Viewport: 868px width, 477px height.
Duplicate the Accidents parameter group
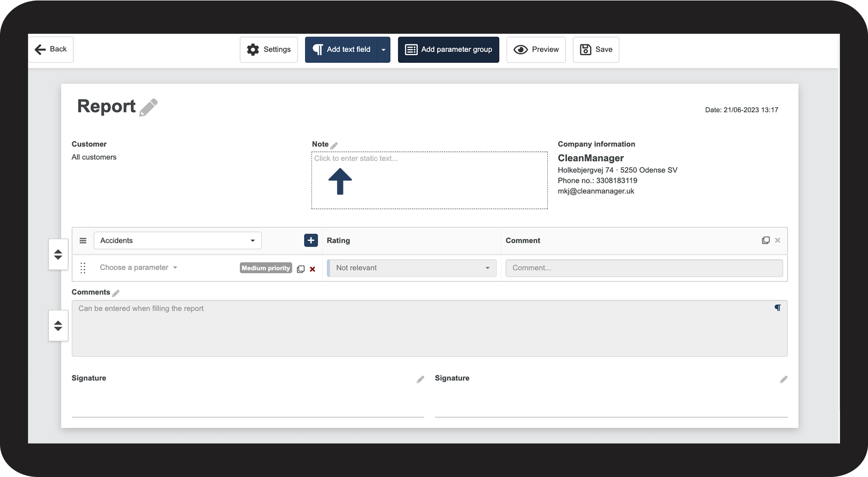click(x=765, y=240)
